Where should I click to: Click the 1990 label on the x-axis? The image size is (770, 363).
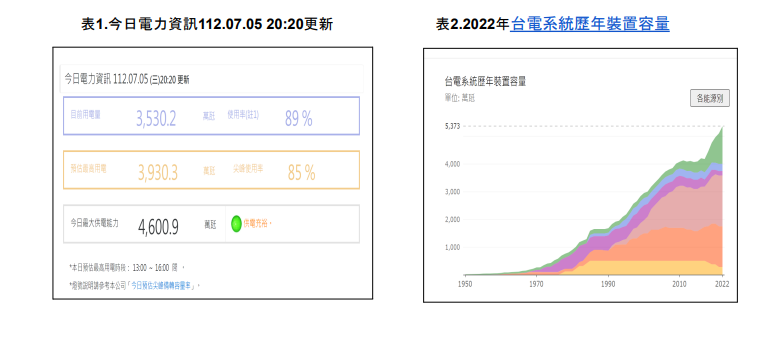click(x=608, y=284)
